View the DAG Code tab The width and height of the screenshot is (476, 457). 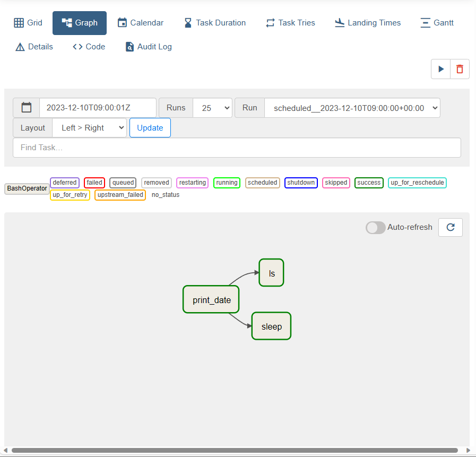click(89, 47)
